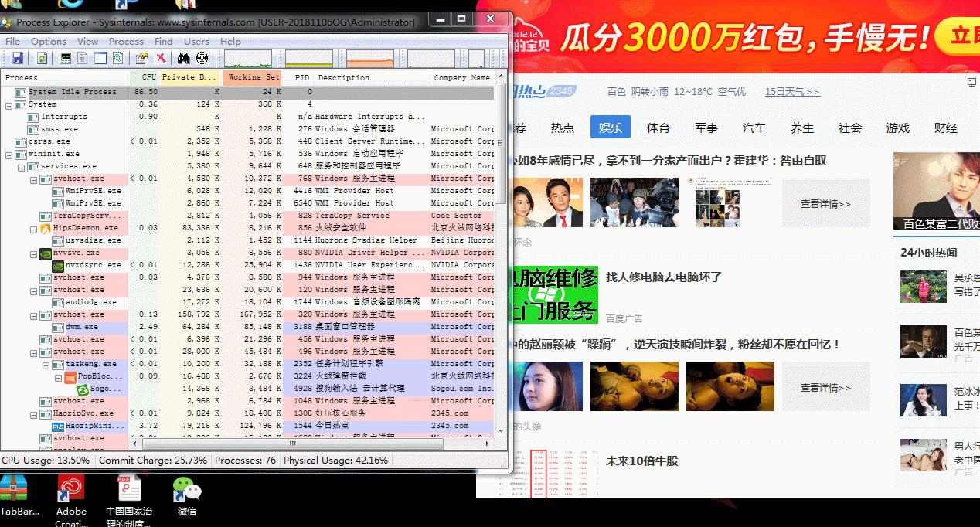The height and width of the screenshot is (527, 980).
Task: Open the Help menu
Action: click(x=230, y=41)
